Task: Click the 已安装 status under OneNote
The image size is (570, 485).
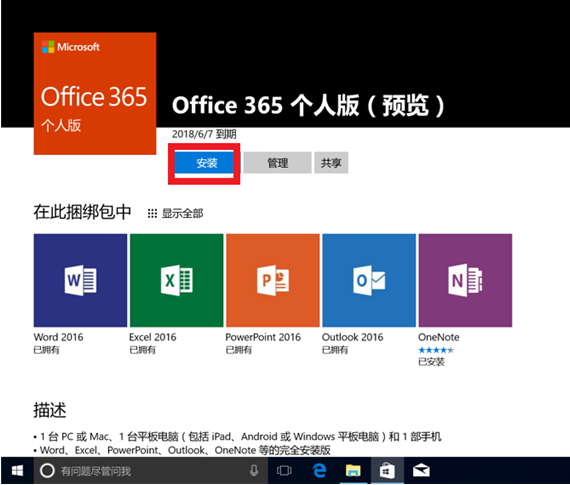Action: (431, 362)
